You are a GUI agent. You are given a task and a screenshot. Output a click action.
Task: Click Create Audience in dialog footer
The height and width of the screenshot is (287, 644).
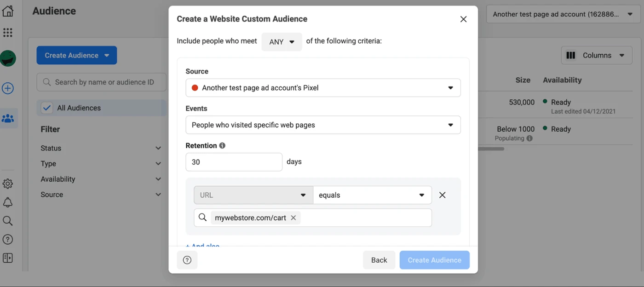[434, 260]
